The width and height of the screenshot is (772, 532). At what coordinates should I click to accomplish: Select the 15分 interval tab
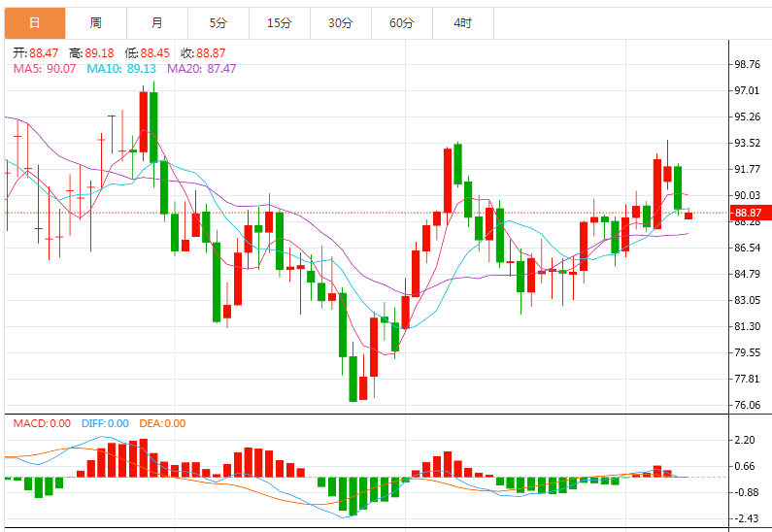[279, 23]
